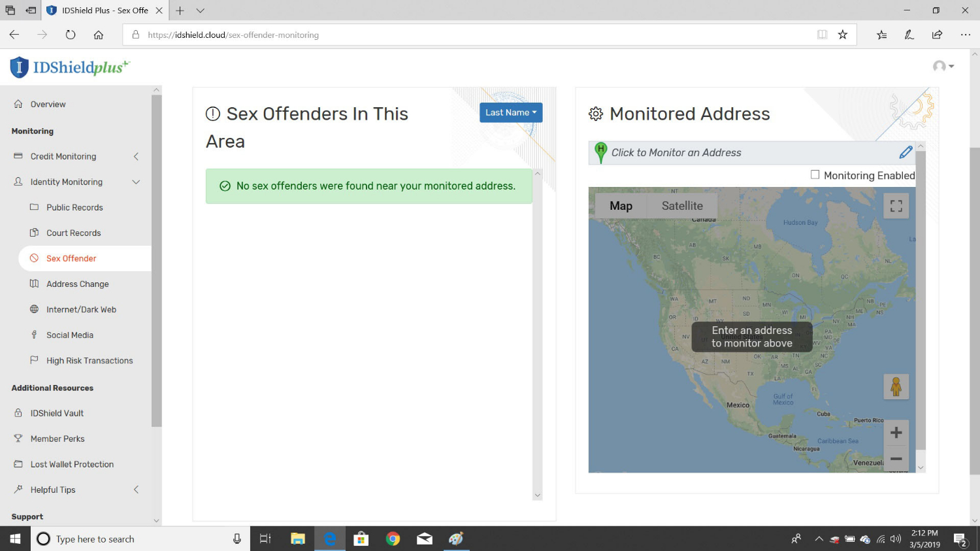980x551 pixels.
Task: Click the Sex Offenders alert circle icon
Action: [213, 114]
